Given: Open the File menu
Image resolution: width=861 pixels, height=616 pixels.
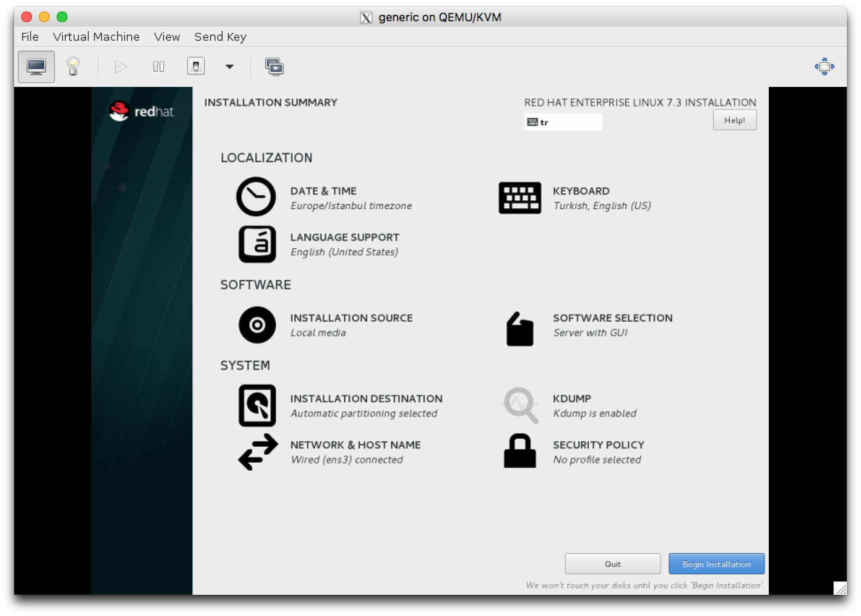Looking at the screenshot, I should pos(29,37).
